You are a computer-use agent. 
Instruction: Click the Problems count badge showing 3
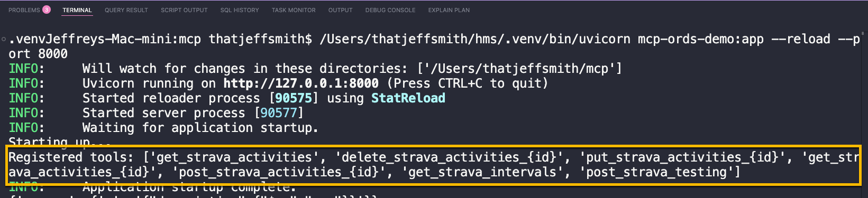[x=47, y=10]
